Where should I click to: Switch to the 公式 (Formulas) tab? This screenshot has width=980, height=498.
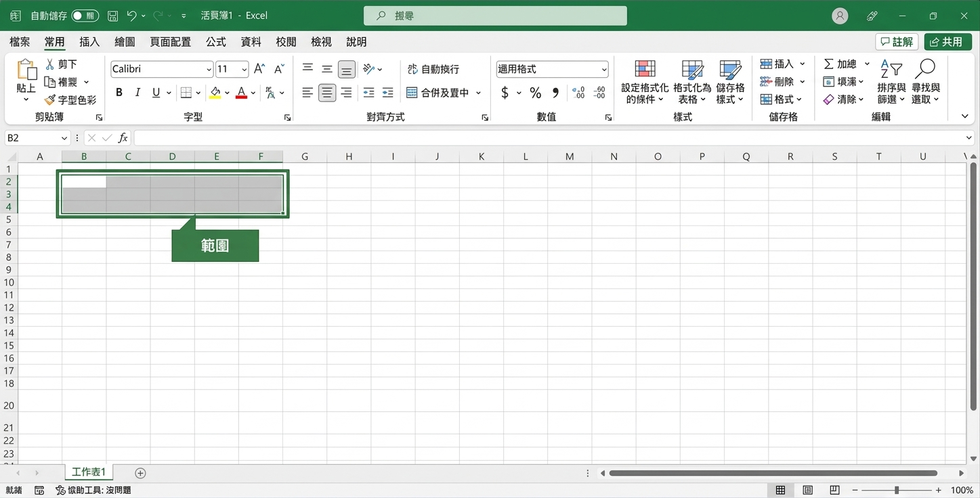tap(216, 42)
